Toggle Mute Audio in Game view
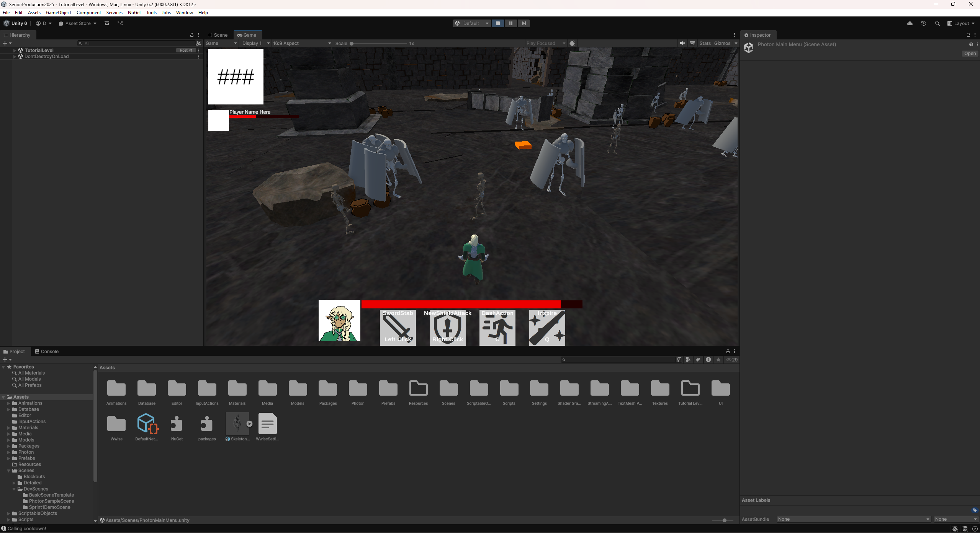 point(682,43)
